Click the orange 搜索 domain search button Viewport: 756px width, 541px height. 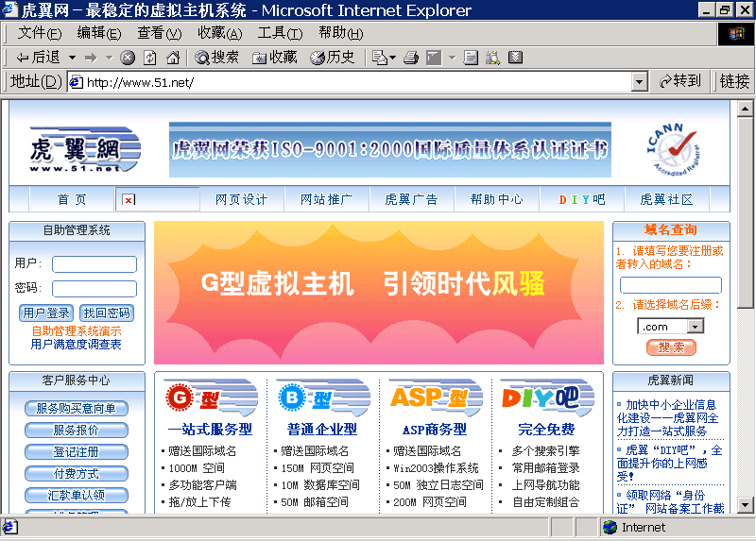click(x=671, y=347)
